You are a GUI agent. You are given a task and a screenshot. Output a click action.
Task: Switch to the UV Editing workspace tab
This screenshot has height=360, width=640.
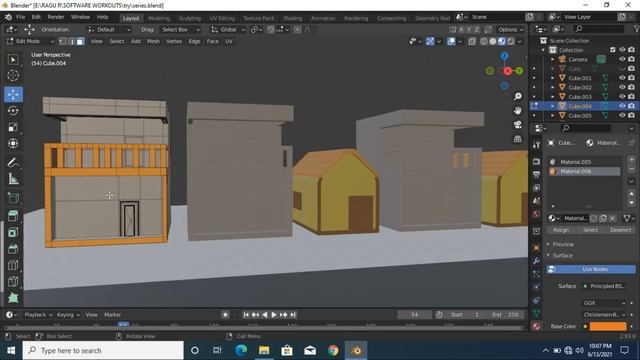pos(222,18)
